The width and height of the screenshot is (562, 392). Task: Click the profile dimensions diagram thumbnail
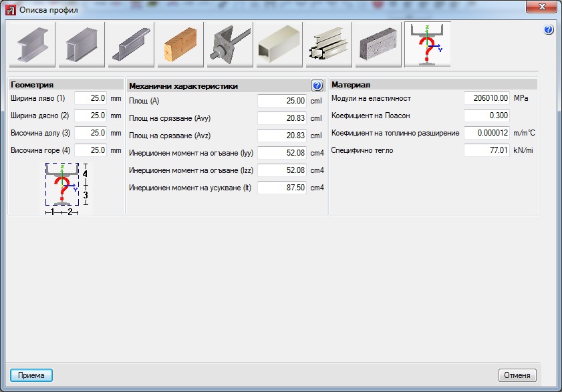[x=66, y=189]
